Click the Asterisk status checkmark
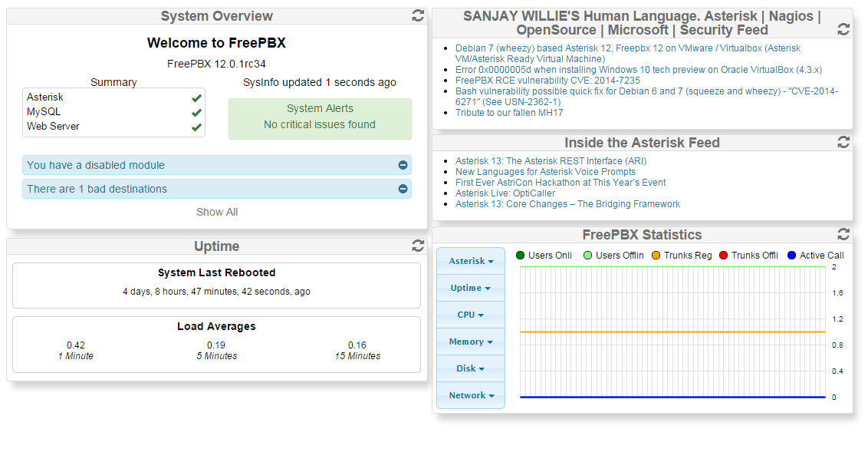The image size is (868, 449). point(196,98)
